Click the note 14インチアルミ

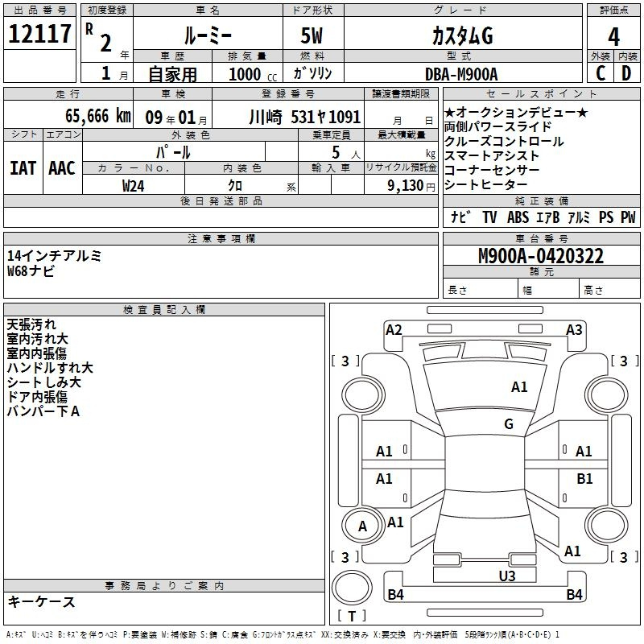[54, 256]
